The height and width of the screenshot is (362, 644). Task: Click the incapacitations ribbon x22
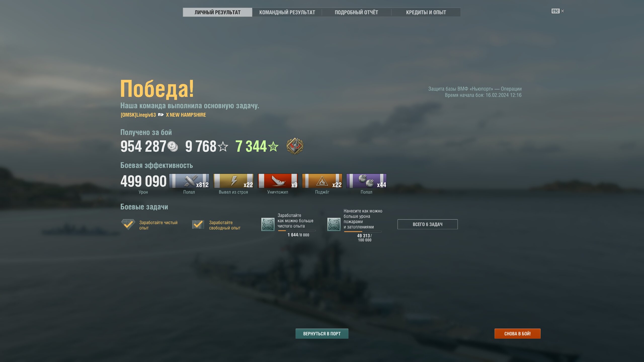tap(233, 181)
